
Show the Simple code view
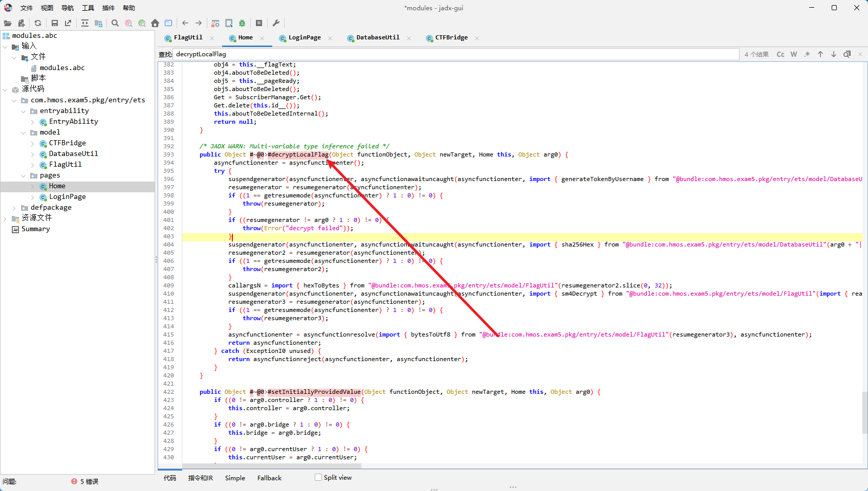(235, 478)
